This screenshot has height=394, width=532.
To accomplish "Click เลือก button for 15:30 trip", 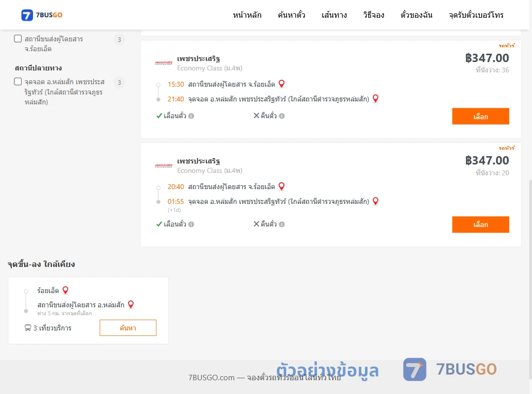I will click(480, 116).
